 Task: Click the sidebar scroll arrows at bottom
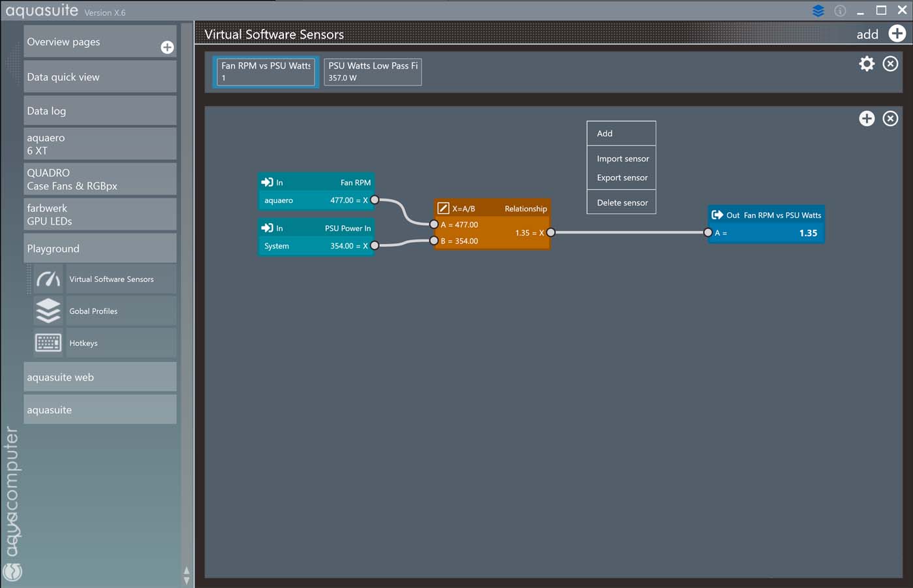187,576
